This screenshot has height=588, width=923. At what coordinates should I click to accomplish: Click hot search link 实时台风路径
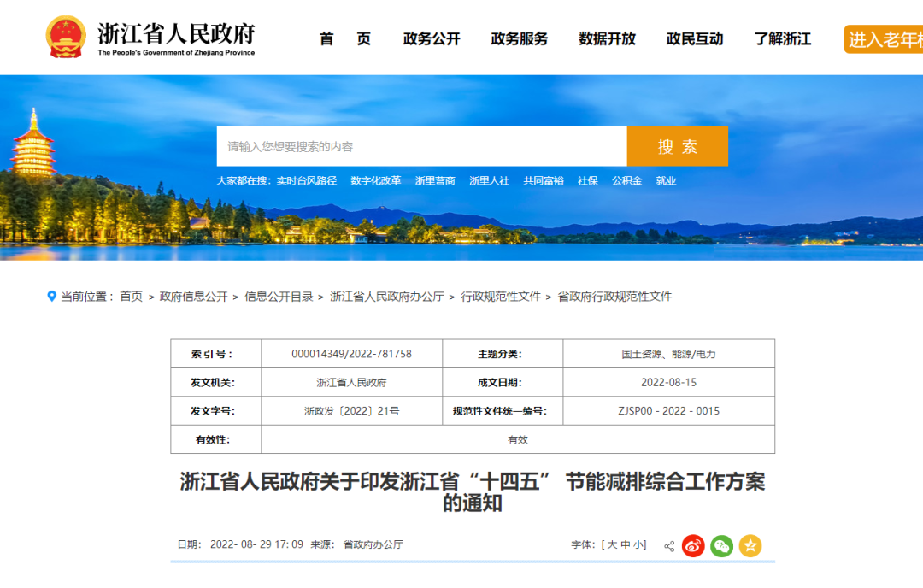click(307, 180)
